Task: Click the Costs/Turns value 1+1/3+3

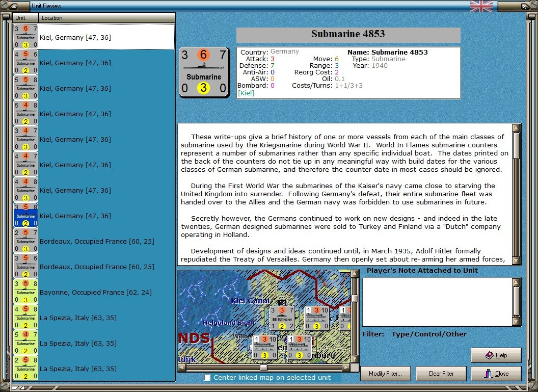Action: (x=348, y=86)
